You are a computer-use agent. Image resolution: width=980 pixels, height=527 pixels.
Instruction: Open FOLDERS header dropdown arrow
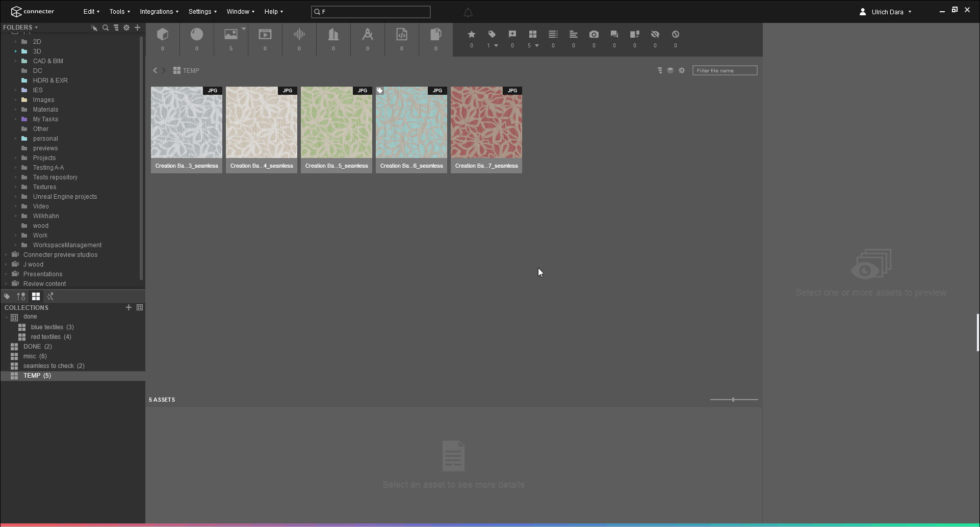click(36, 28)
